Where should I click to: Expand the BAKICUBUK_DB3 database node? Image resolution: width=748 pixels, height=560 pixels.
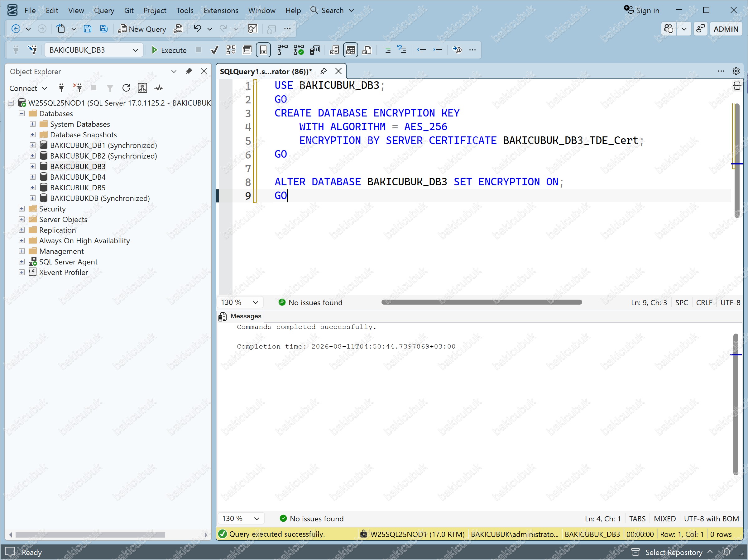[x=33, y=166]
